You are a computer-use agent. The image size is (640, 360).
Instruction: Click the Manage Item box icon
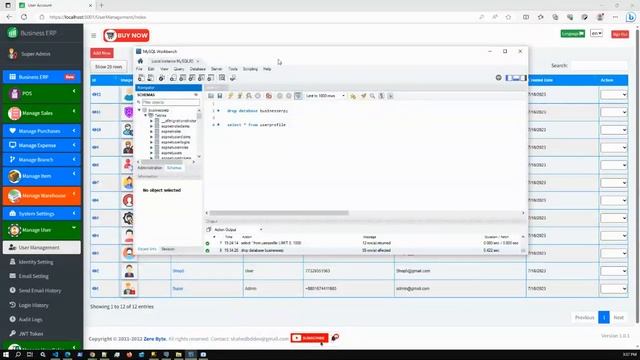(14, 176)
